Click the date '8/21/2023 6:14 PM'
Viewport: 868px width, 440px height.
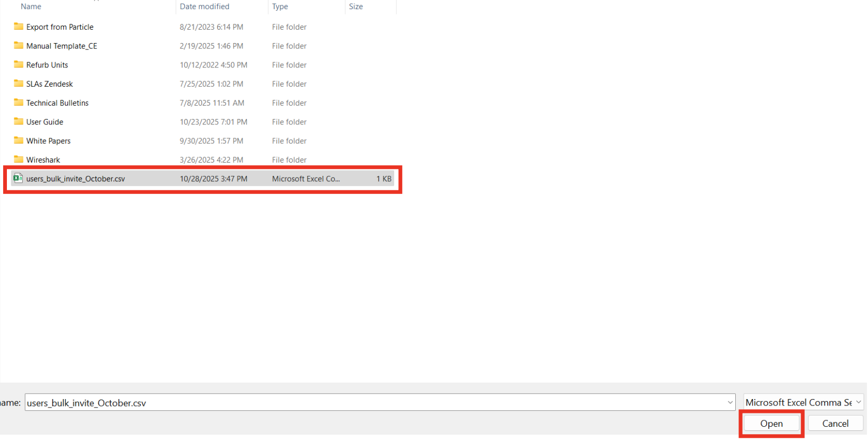point(211,27)
